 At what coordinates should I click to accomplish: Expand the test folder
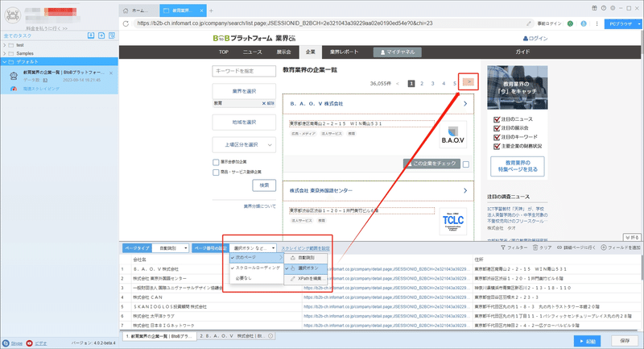5,45
